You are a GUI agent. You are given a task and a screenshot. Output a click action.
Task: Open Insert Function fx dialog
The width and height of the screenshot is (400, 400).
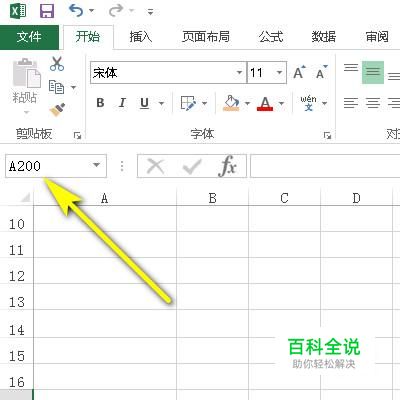tap(228, 166)
